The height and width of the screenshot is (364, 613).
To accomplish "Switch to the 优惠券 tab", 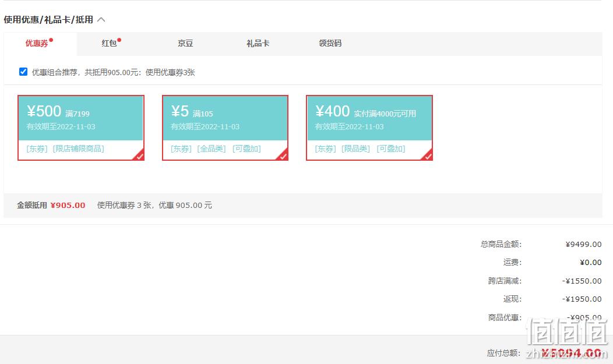I will click(37, 43).
